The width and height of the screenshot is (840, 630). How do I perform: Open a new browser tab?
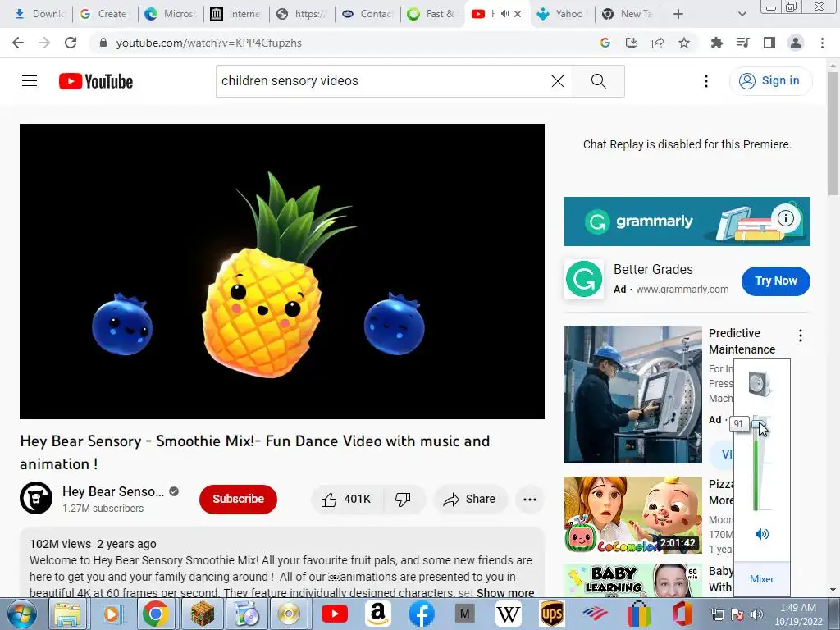click(x=678, y=14)
